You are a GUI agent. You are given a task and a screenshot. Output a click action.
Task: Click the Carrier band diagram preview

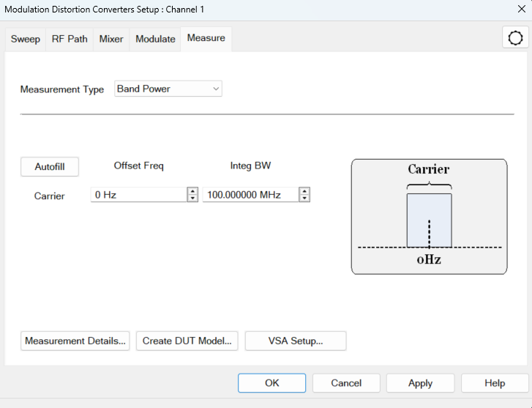[429, 217]
